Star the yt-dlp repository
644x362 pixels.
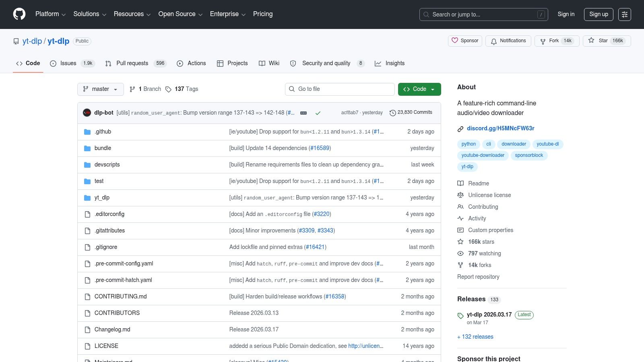click(607, 41)
